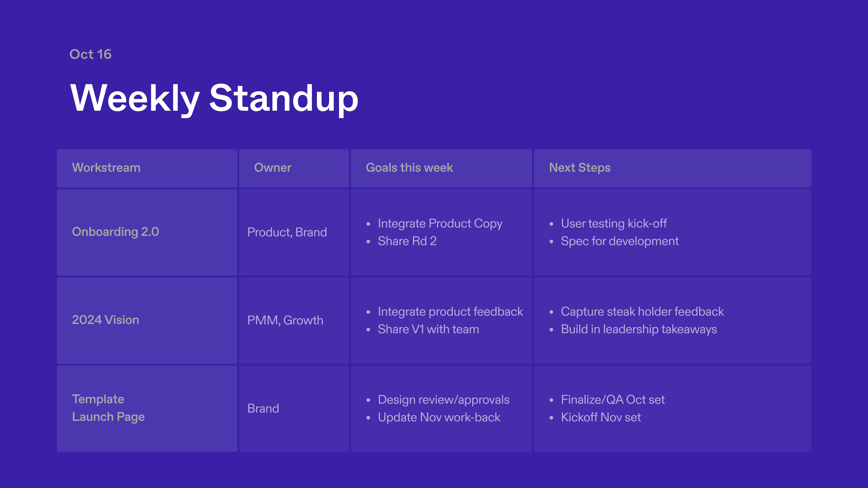Viewport: 868px width, 488px height.
Task: Click the Onboarding 2.0 workstream cell
Action: tap(115, 232)
